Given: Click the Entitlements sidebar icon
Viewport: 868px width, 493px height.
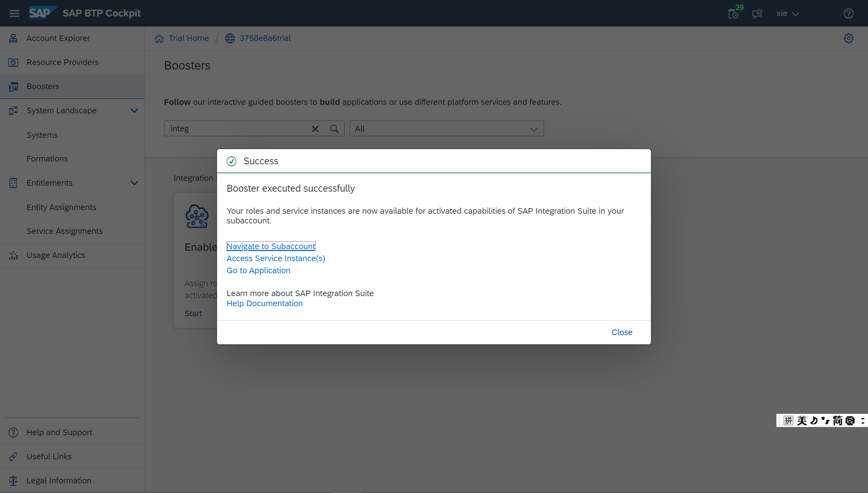Looking at the screenshot, I should [13, 183].
